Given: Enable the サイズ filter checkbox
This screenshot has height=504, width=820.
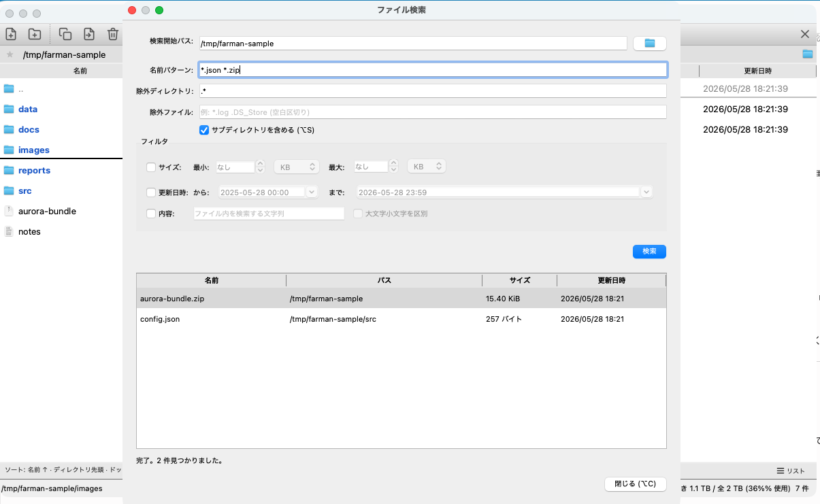Looking at the screenshot, I should pos(151,167).
